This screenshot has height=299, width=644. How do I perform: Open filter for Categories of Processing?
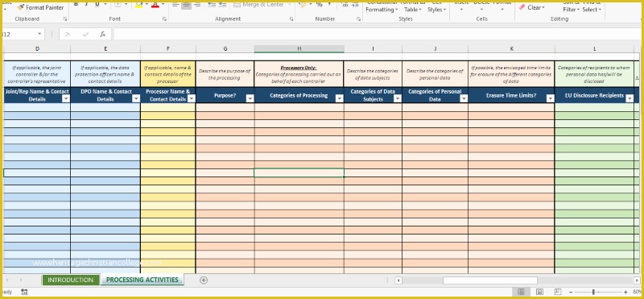pos(339,98)
